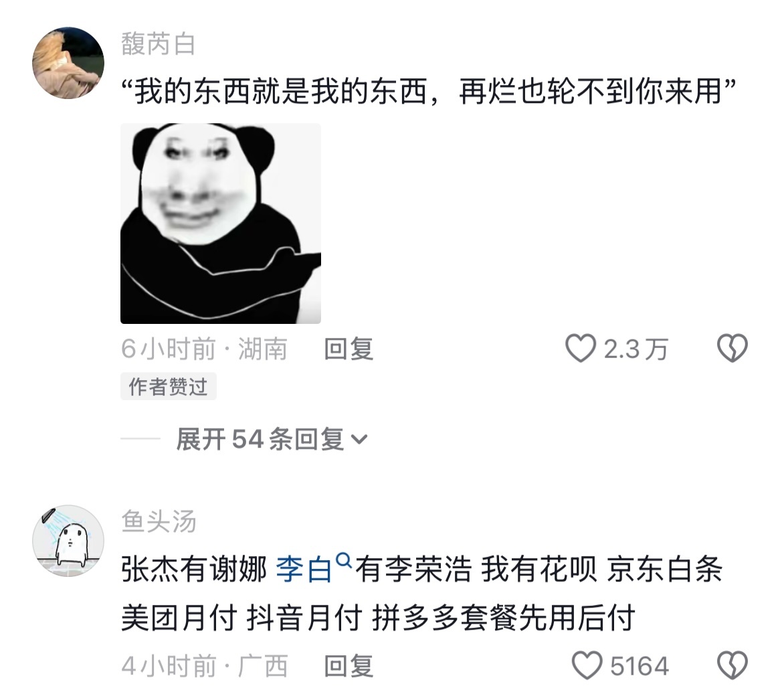Screen dimensions: 782x700
Task: Tap the 5164 like count
Action: pyautogui.click(x=640, y=666)
